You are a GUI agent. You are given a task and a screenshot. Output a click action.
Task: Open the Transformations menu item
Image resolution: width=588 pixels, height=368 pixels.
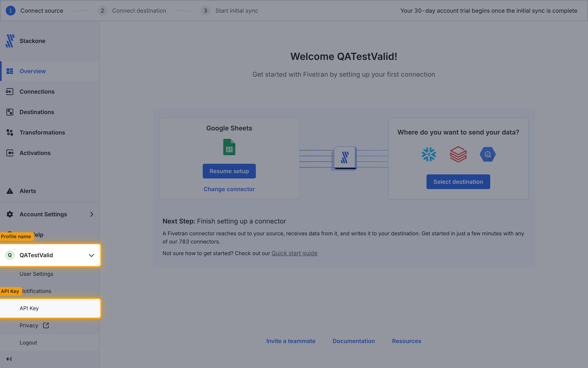[50, 132]
